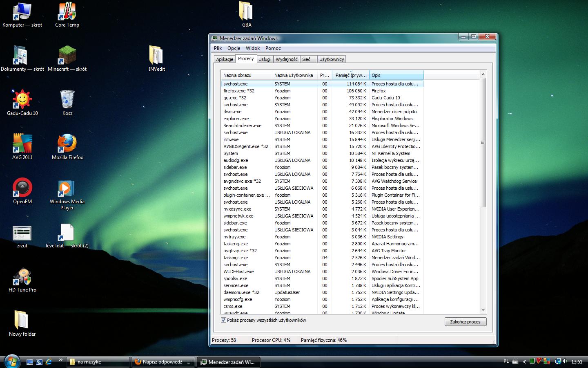This screenshot has height=368, width=588.
Task: Click the keyboard icon beside PL language indicator
Action: click(515, 361)
